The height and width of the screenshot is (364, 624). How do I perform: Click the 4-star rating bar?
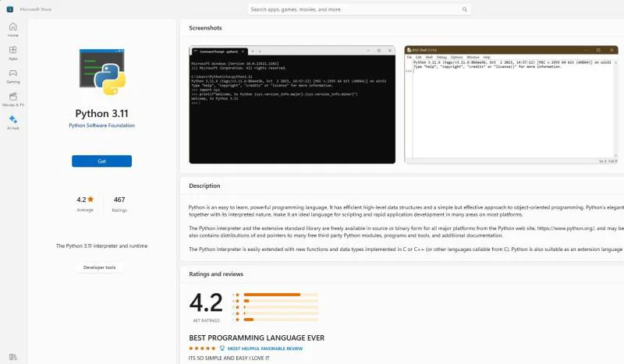point(281,301)
